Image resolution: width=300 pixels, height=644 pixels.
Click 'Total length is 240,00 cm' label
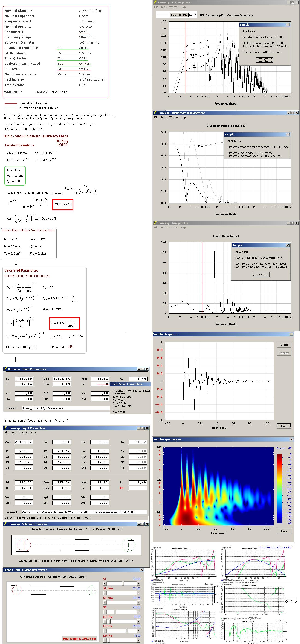[79, 638]
